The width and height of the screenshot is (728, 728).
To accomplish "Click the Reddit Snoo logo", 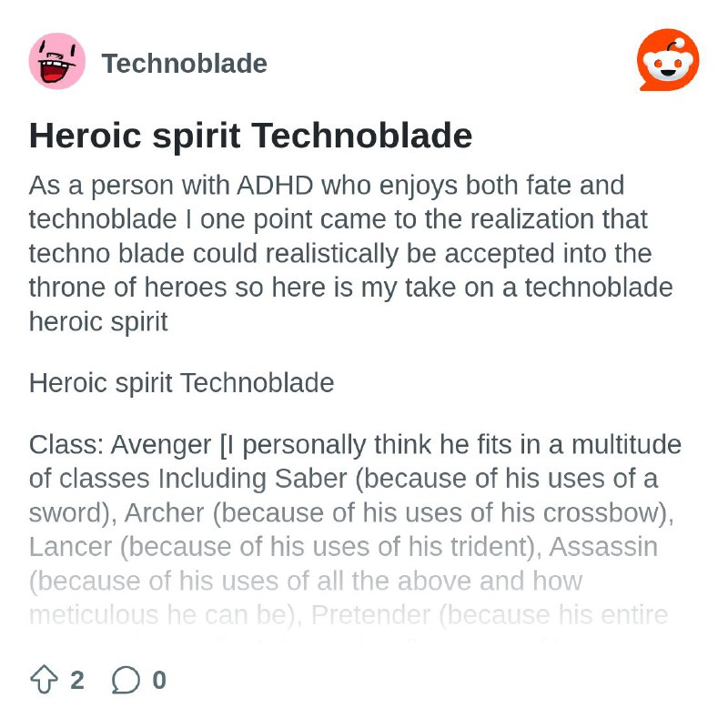I will tap(668, 60).
